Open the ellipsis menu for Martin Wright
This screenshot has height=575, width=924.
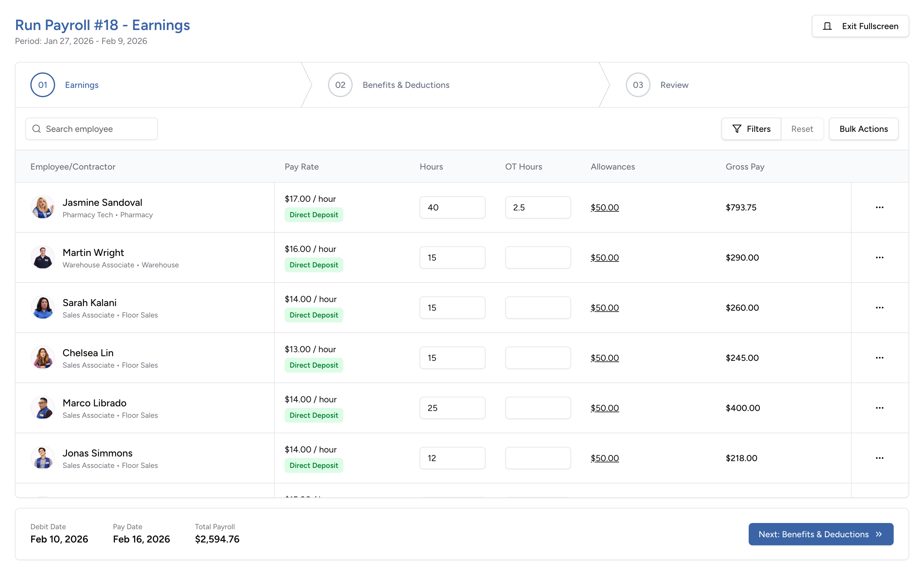click(879, 257)
